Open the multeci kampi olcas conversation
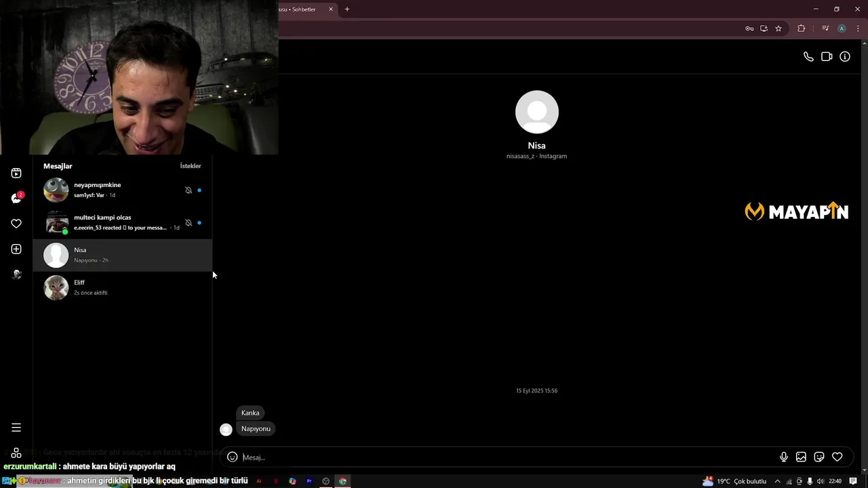Image resolution: width=868 pixels, height=488 pixels. coord(122,222)
